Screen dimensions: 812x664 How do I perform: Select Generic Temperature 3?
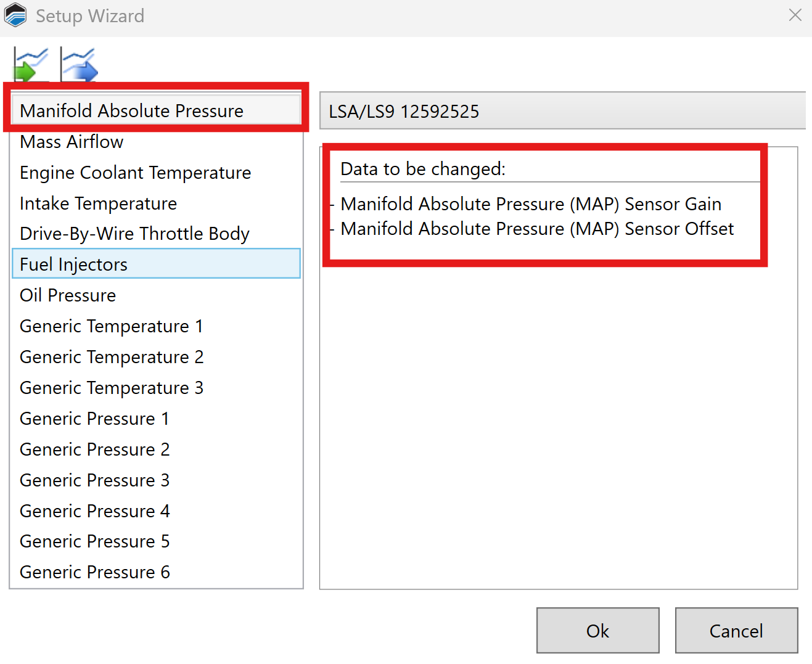click(111, 388)
